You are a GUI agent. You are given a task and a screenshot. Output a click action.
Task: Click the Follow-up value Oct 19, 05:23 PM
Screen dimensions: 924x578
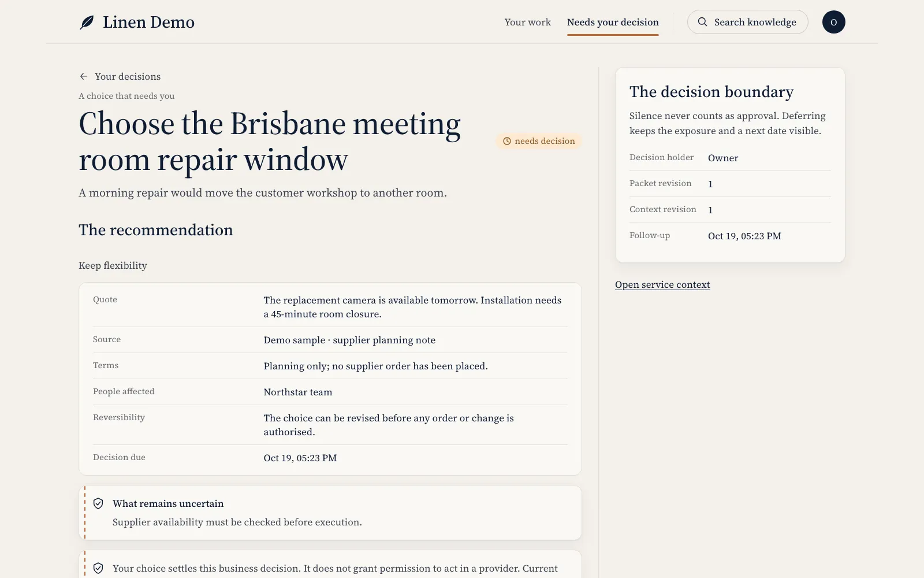pyautogui.click(x=744, y=236)
